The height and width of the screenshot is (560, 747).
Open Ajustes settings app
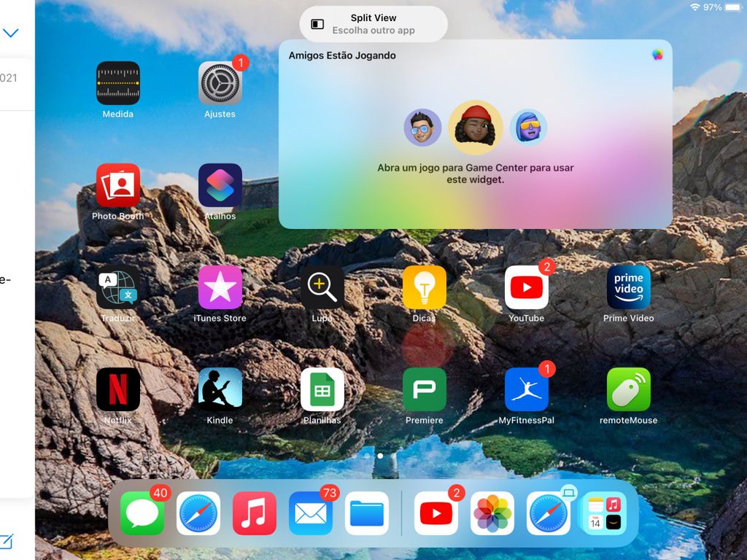(x=220, y=83)
